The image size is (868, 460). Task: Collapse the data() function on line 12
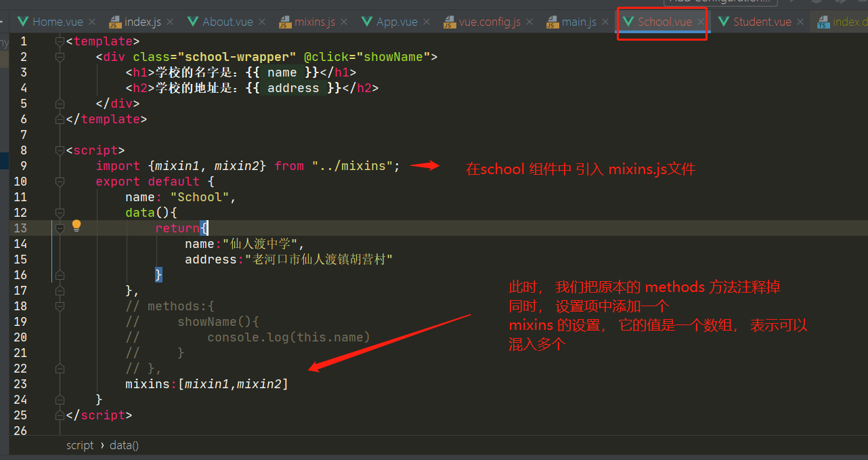point(60,213)
